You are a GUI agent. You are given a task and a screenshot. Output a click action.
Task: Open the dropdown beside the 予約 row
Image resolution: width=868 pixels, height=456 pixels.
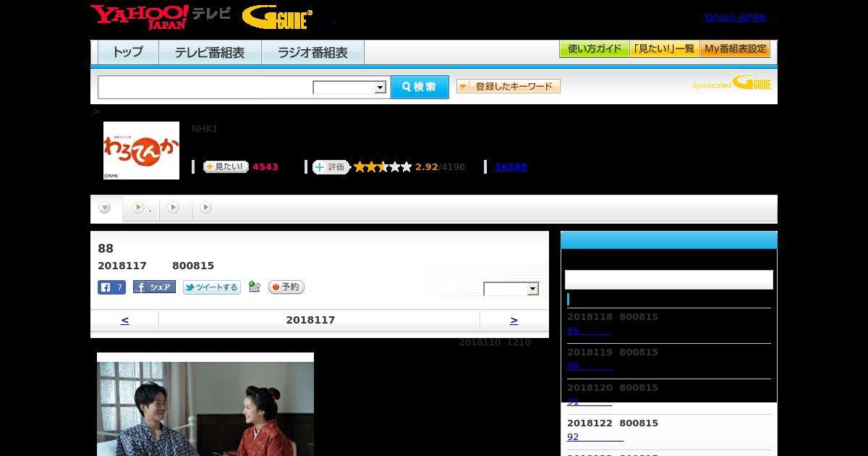click(511, 289)
